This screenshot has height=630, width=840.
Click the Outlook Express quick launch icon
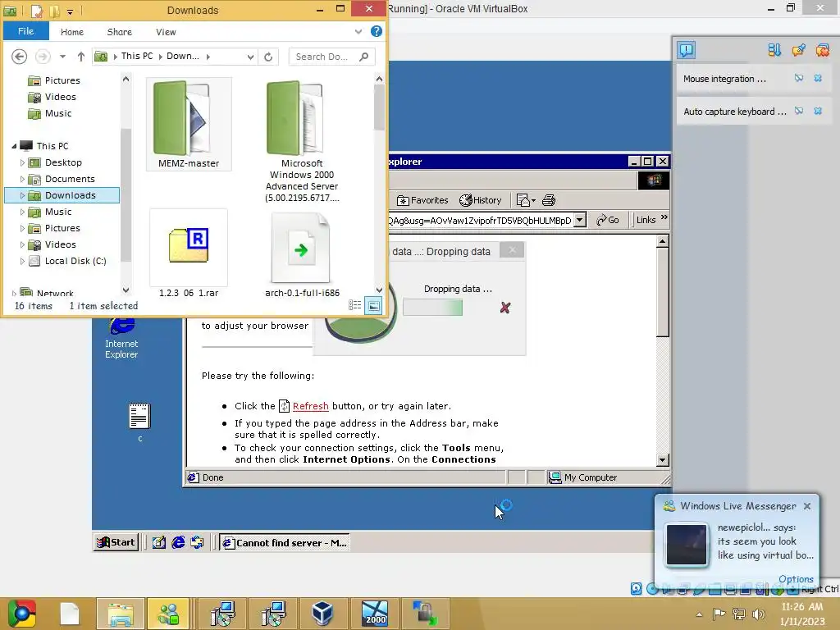pyautogui.click(x=197, y=542)
